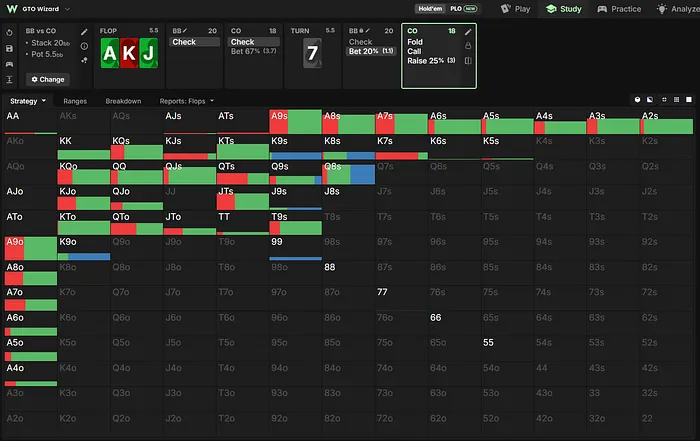
Task: Select CO flop Check action
Action: [x=254, y=42]
